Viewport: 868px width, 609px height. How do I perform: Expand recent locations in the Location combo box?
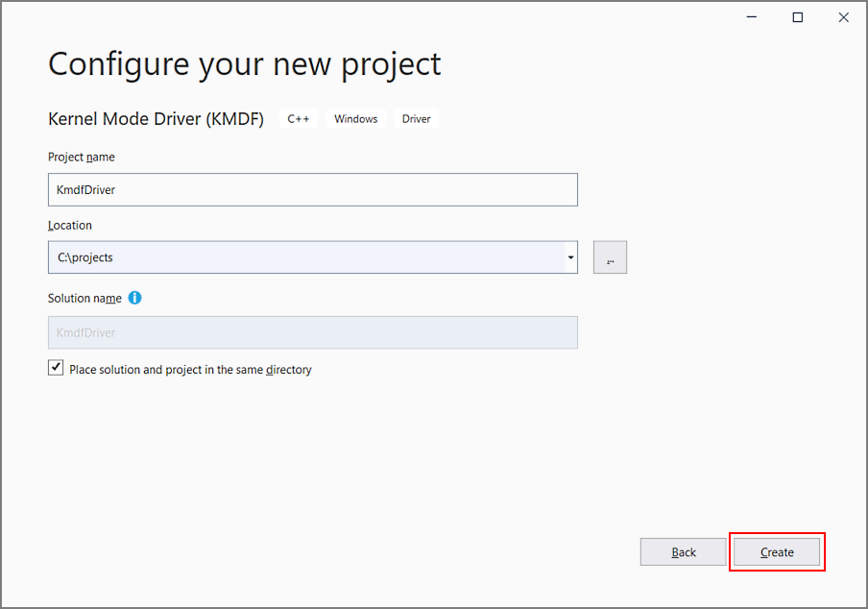(x=570, y=256)
